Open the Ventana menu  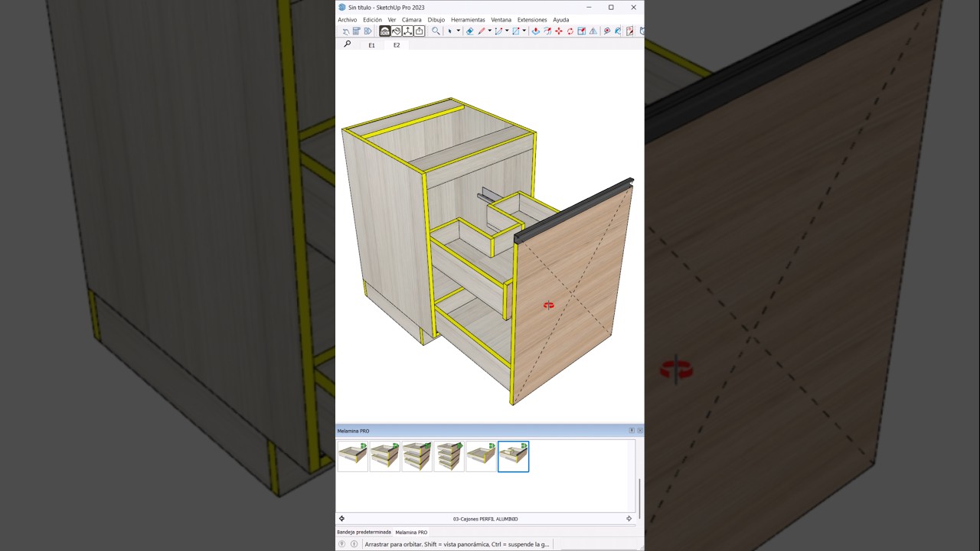501,20
